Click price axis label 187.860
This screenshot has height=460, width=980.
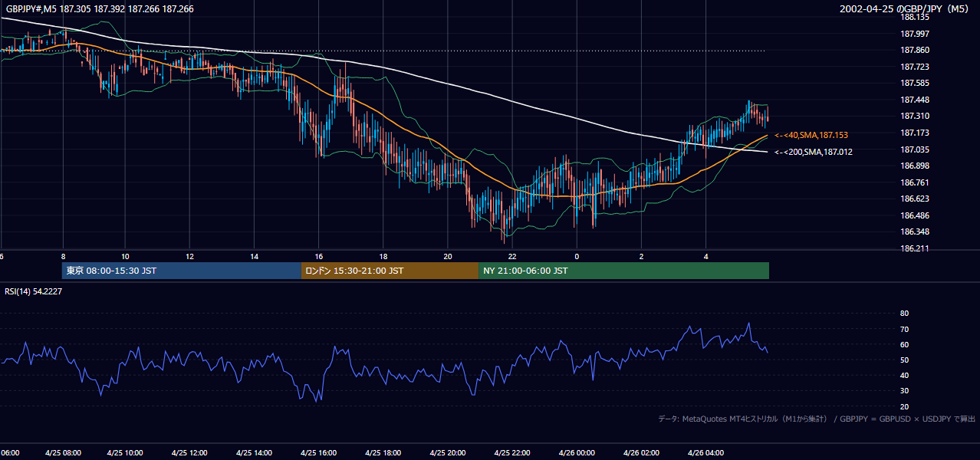click(x=914, y=50)
